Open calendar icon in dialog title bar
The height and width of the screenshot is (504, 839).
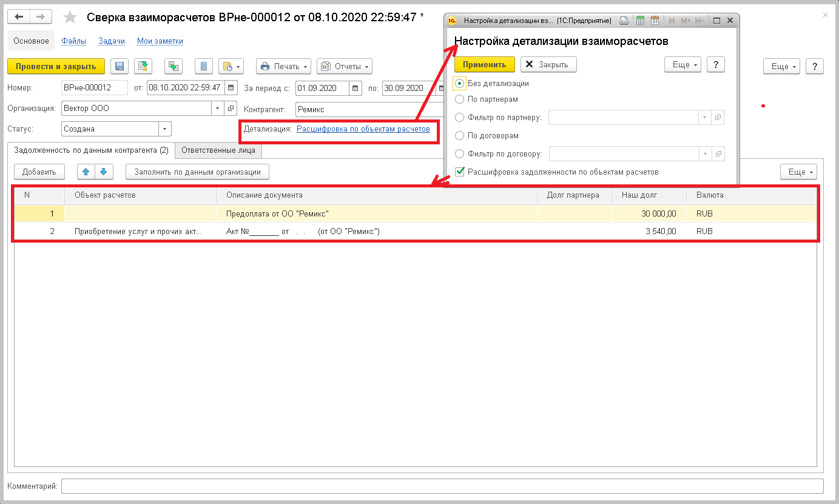coord(655,21)
